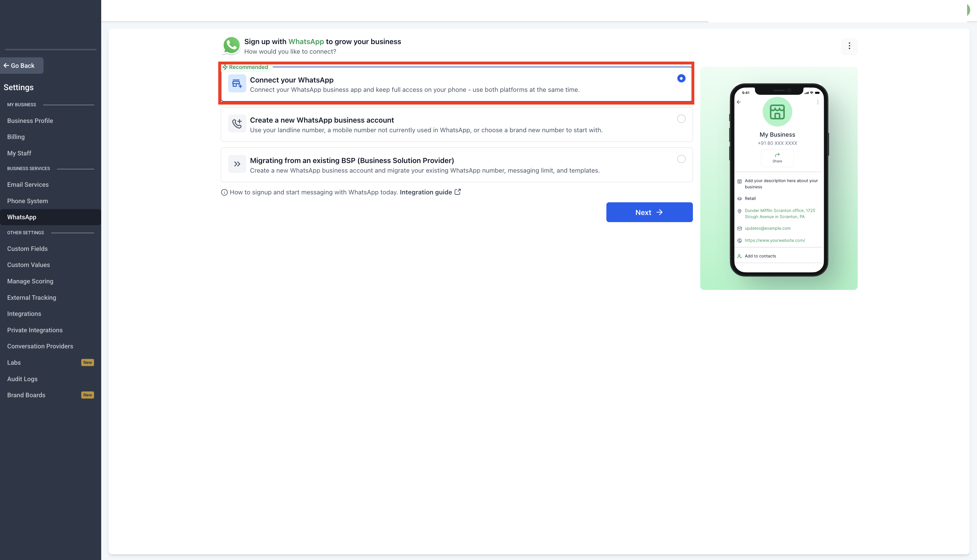
Task: Open Brand Boards settings
Action: pyautogui.click(x=26, y=395)
